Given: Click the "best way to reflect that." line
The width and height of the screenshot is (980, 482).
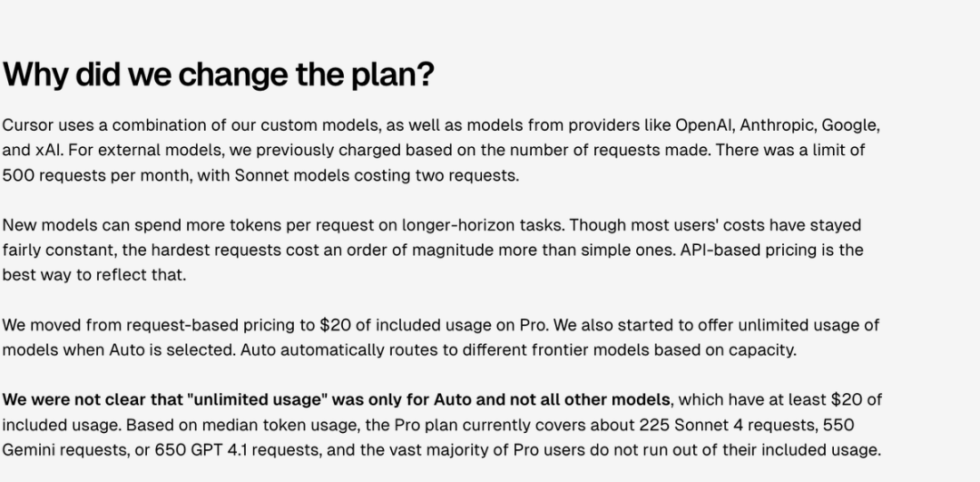Looking at the screenshot, I should [x=94, y=275].
